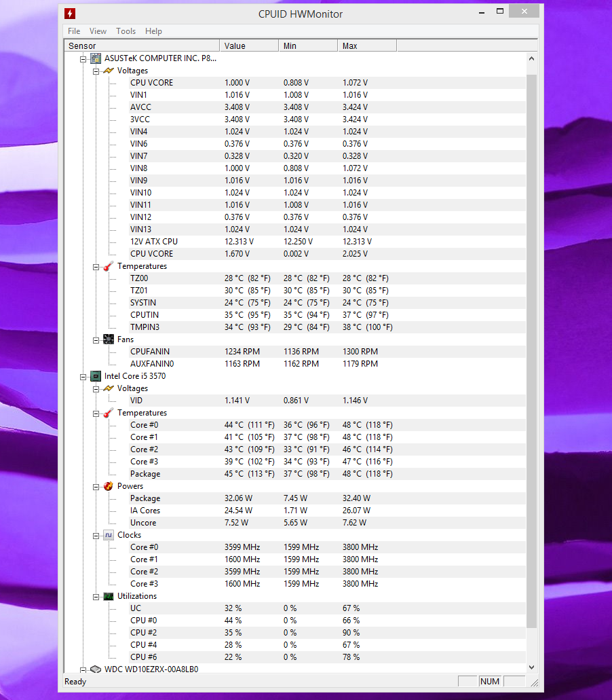The width and height of the screenshot is (612, 700).
Task: Click the CPU Temperatures thermometer icon
Action: point(109,413)
